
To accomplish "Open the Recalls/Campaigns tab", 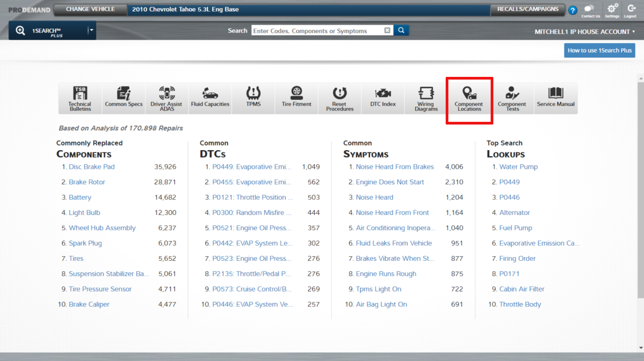I will click(528, 9).
